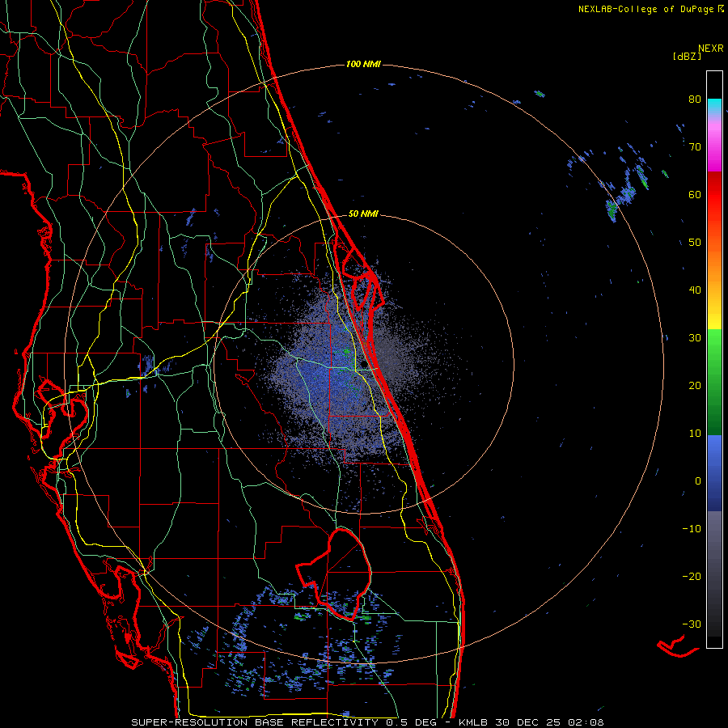
Task: Click the NEXR label above the color scale
Action: (711, 49)
